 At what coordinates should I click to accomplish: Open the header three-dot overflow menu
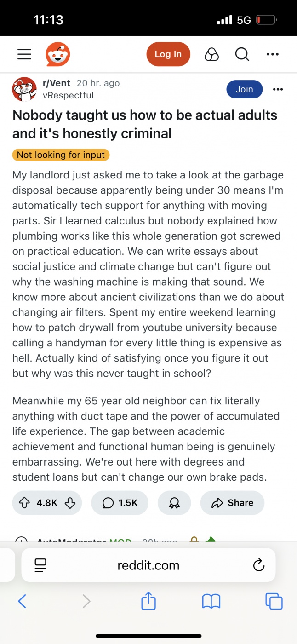tap(273, 54)
